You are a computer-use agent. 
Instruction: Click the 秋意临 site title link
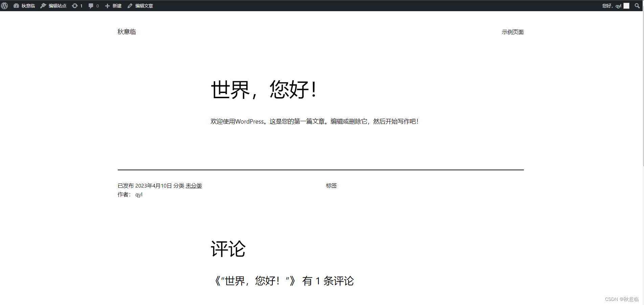[127, 32]
